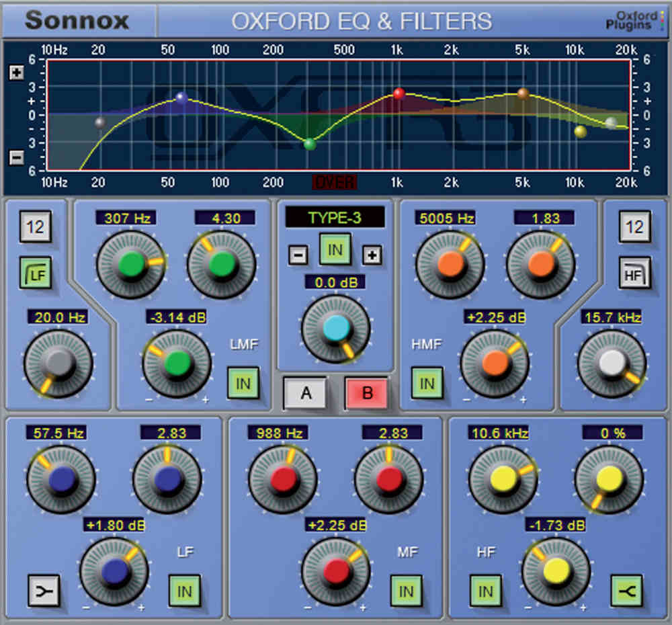
Task: Click the minus stepper to change EQ type
Action: coord(298,255)
